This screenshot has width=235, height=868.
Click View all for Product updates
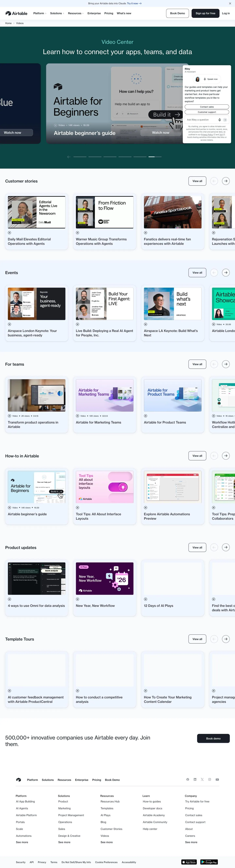pyautogui.click(x=197, y=547)
